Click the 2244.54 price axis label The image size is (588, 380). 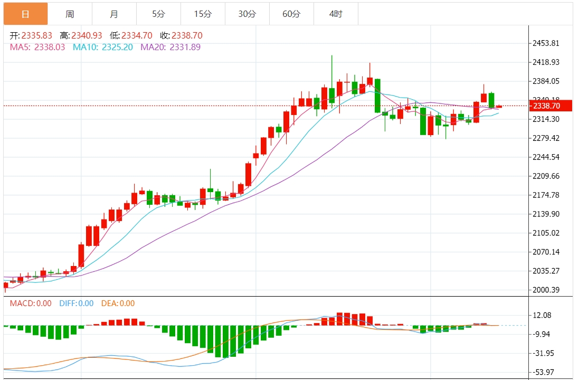(x=546, y=157)
